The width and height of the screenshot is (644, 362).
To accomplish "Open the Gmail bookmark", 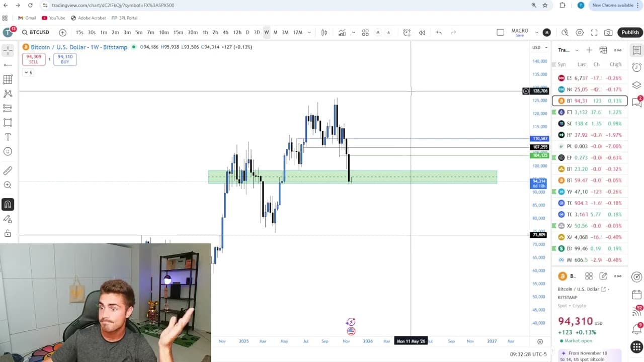I will [x=27, y=18].
